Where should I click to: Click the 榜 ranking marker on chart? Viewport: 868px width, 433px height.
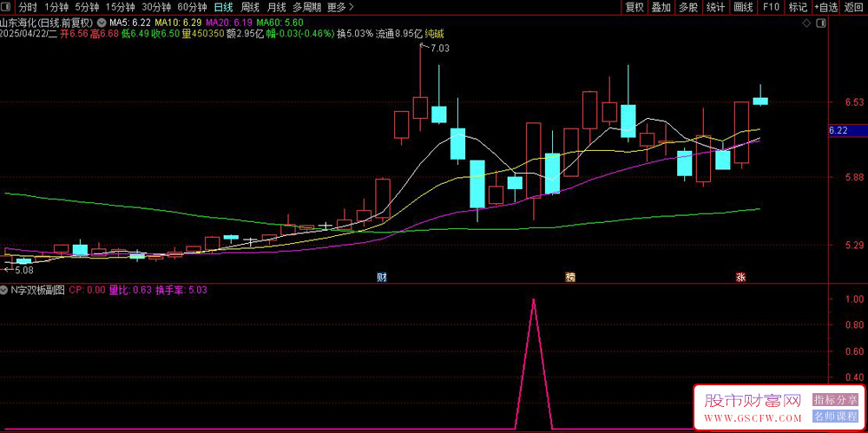coord(569,277)
